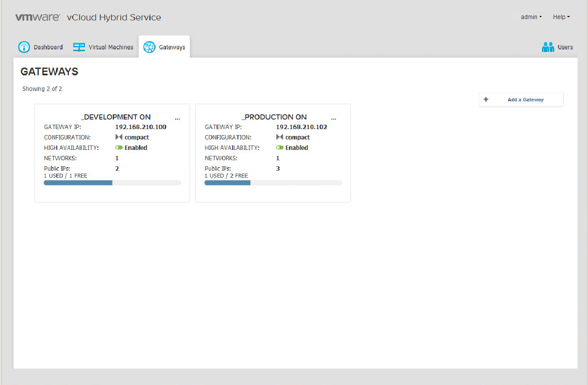The image size is (588, 385).
Task: Click the Virtual Machines servers icon
Action: point(79,47)
